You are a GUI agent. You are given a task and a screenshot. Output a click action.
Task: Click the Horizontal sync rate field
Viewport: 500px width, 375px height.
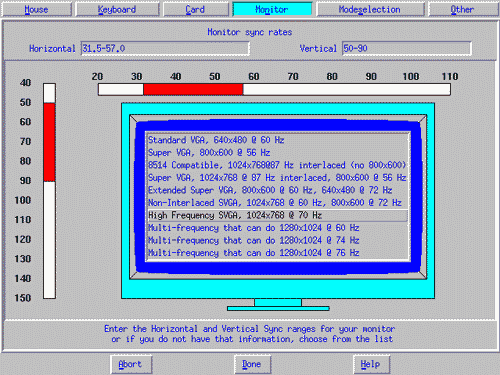165,49
